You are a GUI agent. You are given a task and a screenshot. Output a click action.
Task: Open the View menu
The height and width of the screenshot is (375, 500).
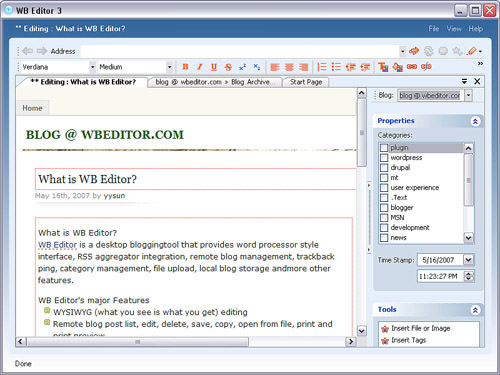point(454,29)
